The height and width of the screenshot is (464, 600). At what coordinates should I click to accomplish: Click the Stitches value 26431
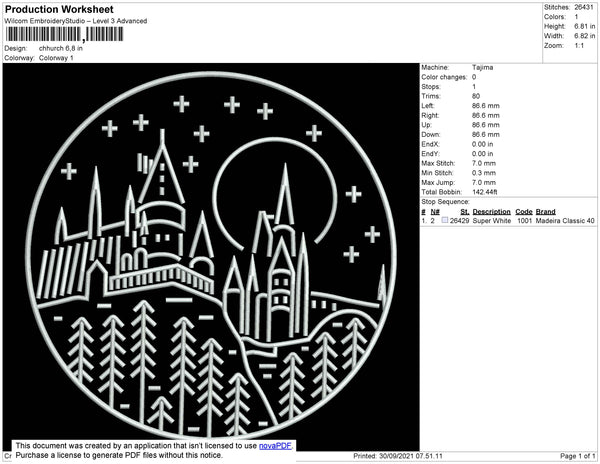(x=584, y=7)
